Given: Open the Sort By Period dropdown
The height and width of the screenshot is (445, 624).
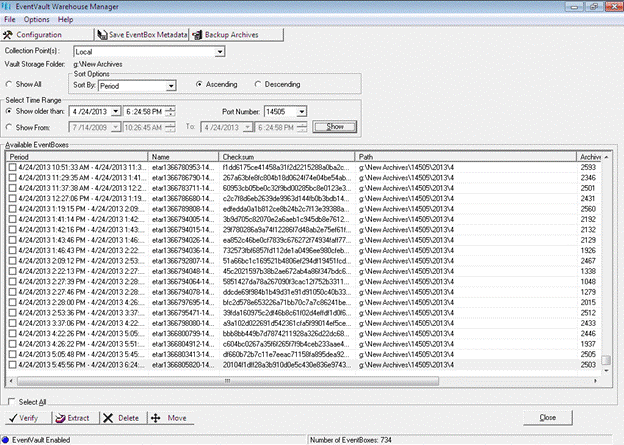Looking at the screenshot, I should coord(171,86).
